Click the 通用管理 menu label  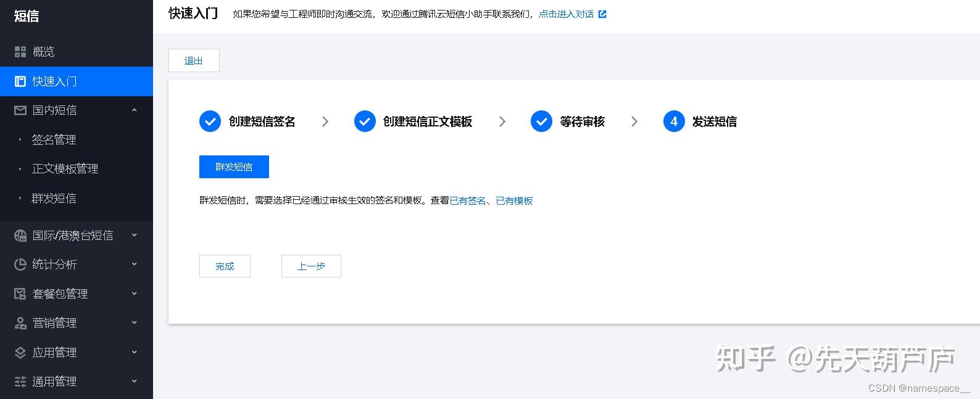click(54, 382)
